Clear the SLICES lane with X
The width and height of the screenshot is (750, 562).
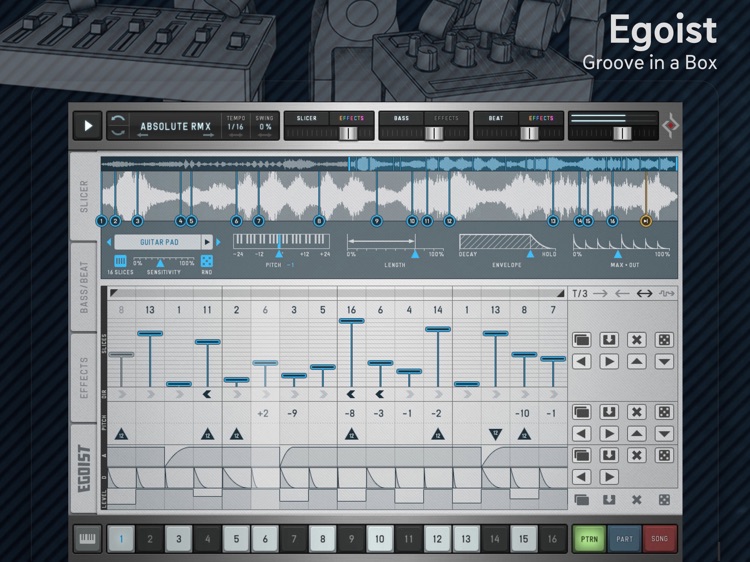[x=636, y=340]
